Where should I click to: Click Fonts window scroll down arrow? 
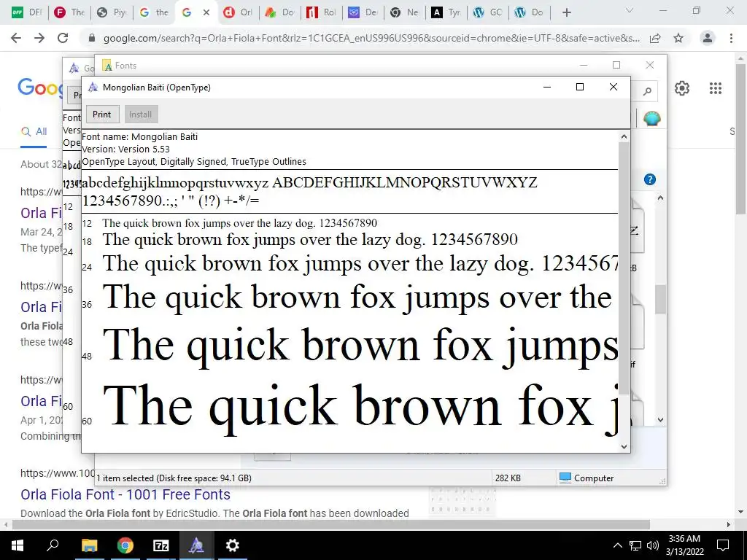tap(660, 420)
